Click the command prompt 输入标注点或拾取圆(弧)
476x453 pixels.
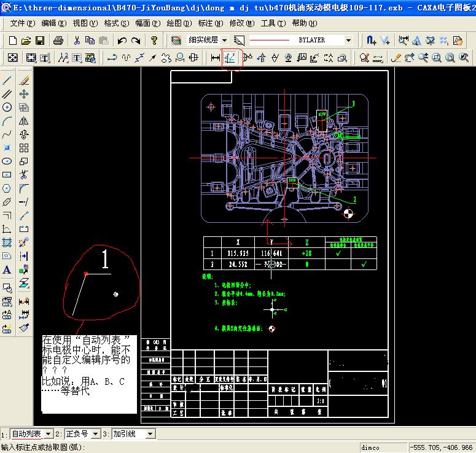[43, 447]
